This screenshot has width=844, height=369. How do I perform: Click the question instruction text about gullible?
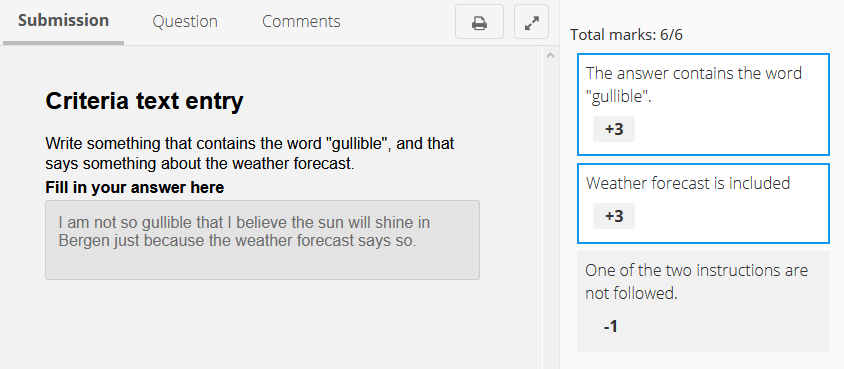pyautogui.click(x=250, y=153)
